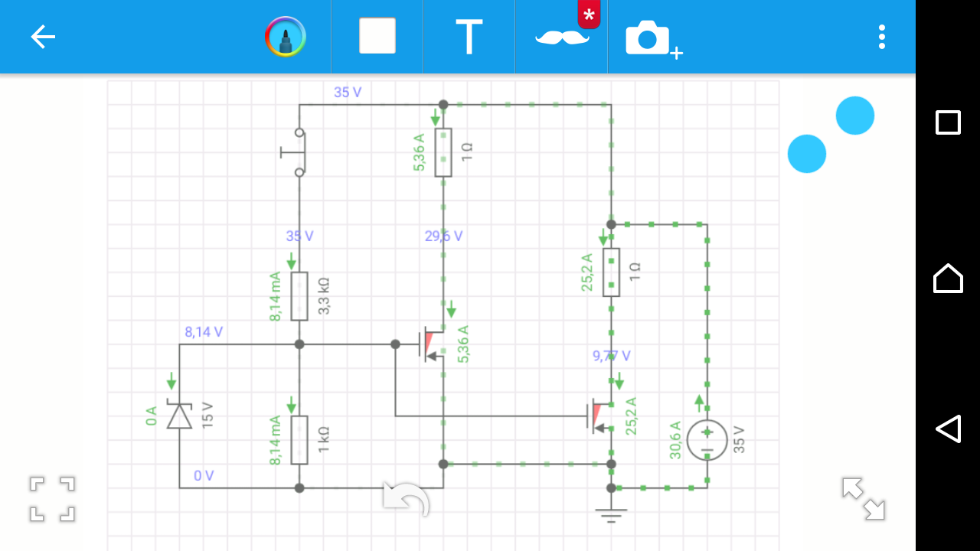Tap the push-button switch symbol
980x551 pixels.
click(x=293, y=152)
